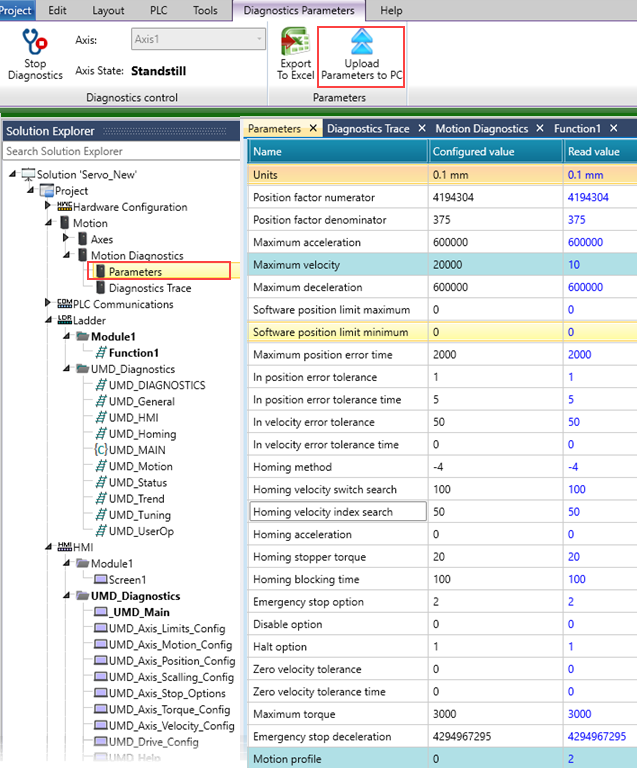Sort by the Configured value column header
The height and width of the screenshot is (771, 637).
[495, 151]
